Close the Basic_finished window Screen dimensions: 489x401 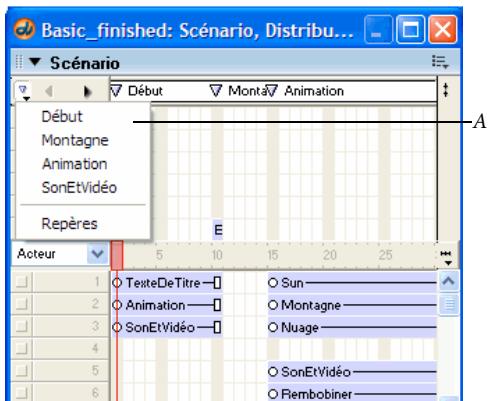pos(443,29)
